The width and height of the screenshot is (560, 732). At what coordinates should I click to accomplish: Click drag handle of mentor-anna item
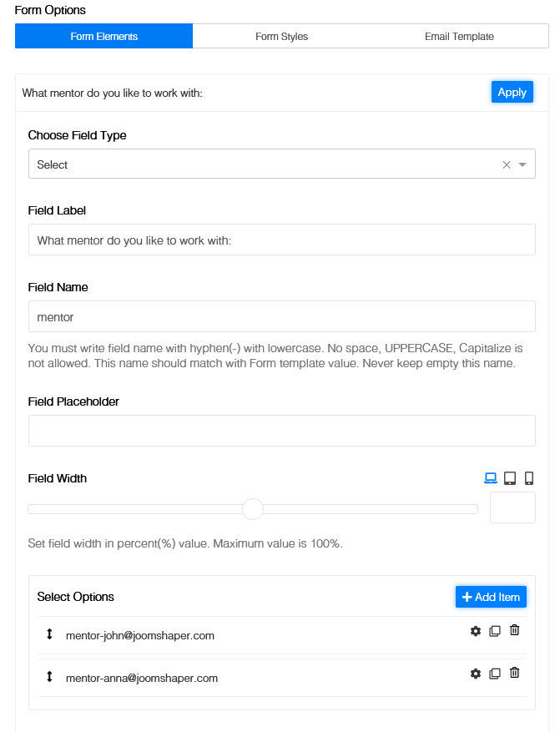[49, 677]
